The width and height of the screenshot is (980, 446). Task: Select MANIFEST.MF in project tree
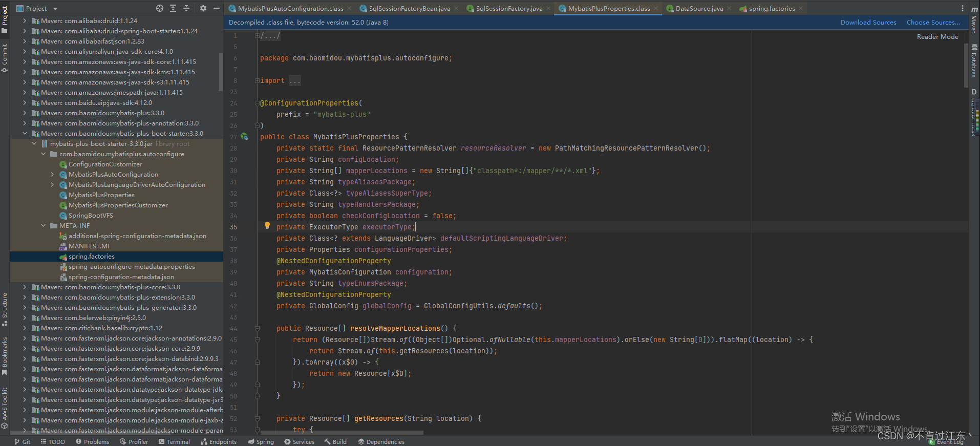coord(90,246)
